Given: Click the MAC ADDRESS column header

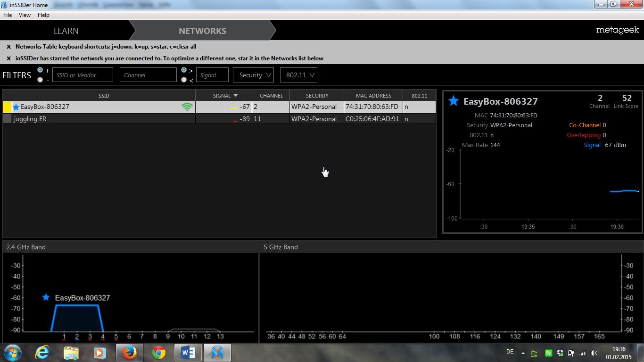Looking at the screenshot, I should coord(373,95).
